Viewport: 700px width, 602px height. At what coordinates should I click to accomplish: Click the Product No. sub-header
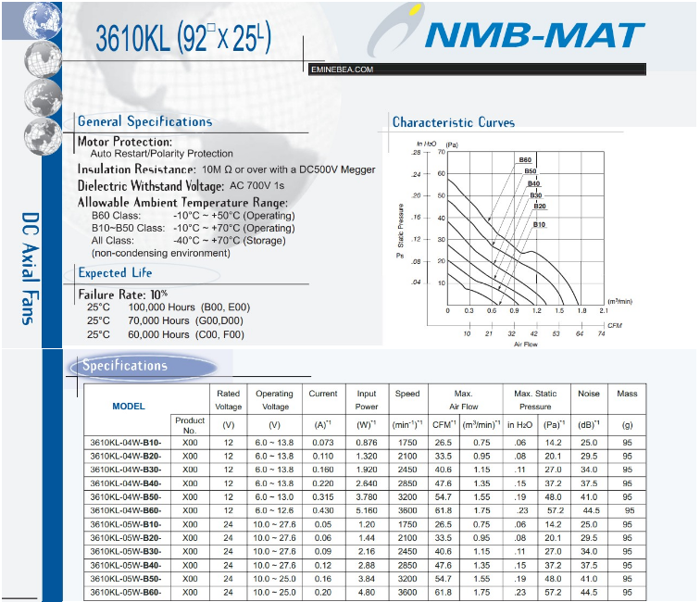point(190,425)
